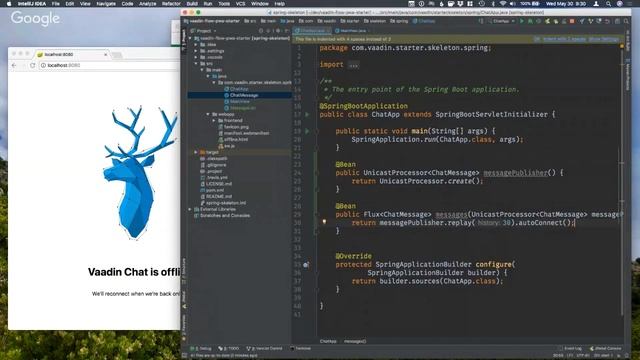Viewport: 640px width, 360px height.
Task: Switch to the ChatApp.java editor tab
Action: (312, 31)
